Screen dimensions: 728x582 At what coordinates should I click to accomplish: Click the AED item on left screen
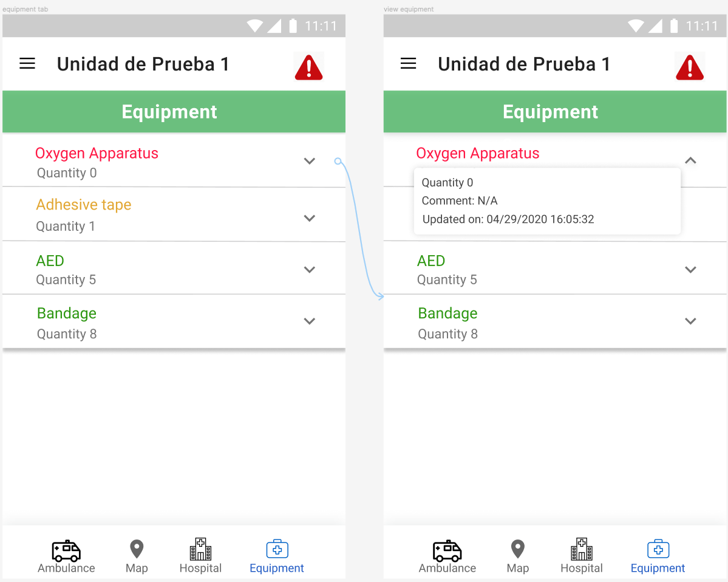pos(174,268)
